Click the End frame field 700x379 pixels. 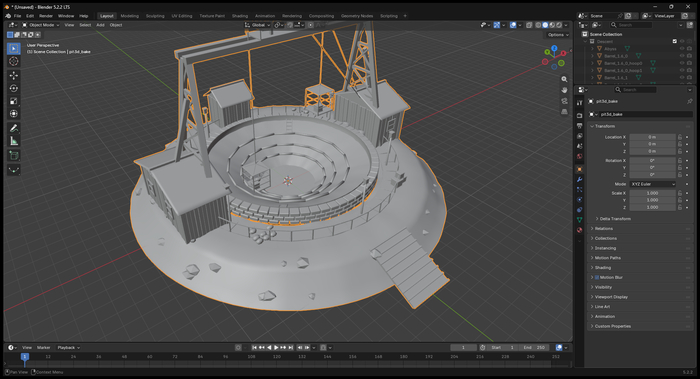coord(535,347)
